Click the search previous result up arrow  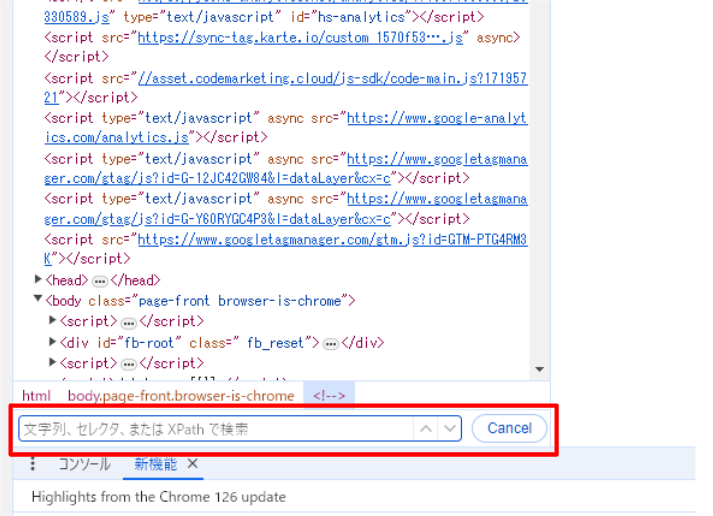[426, 428]
